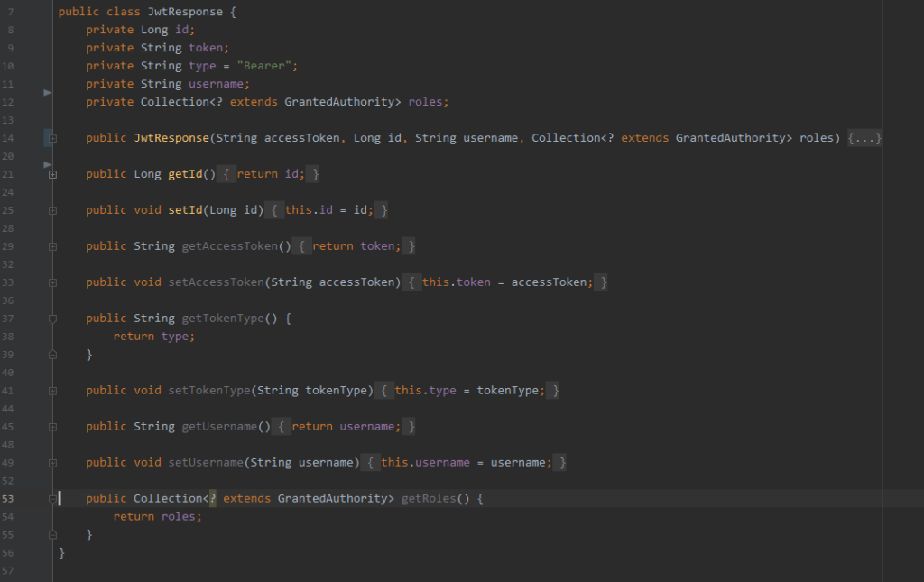This screenshot has width=924, height=582.
Task: Place cursor on the roles field declaration
Action: click(426, 102)
